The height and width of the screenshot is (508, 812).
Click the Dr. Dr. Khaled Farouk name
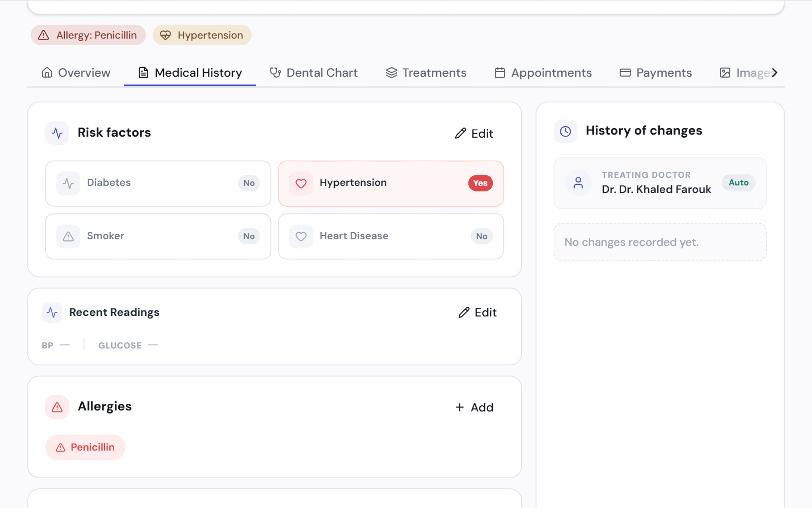656,189
